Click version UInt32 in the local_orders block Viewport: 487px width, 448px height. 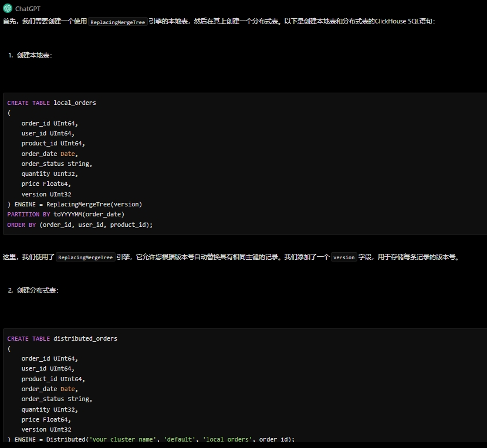(x=46, y=194)
